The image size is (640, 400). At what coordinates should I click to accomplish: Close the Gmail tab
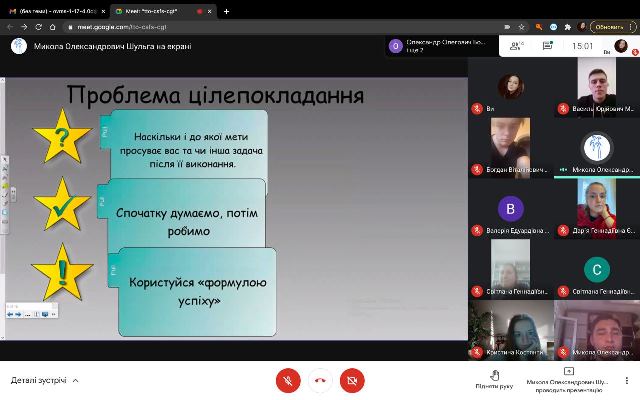click(x=103, y=11)
